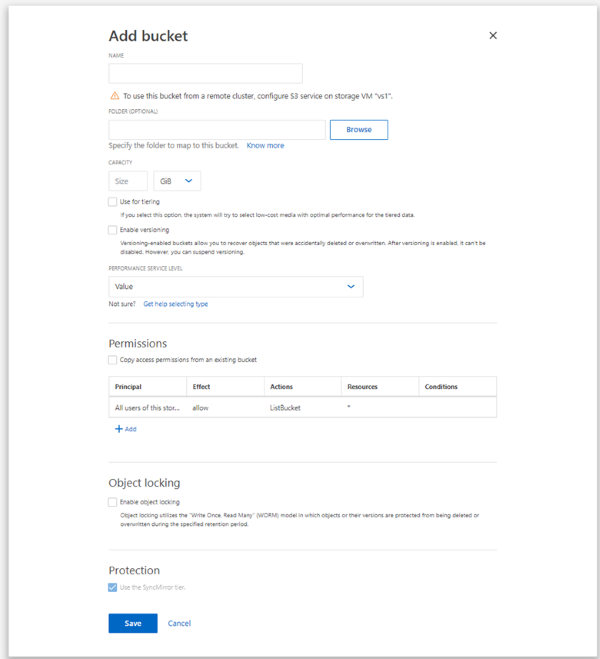The width and height of the screenshot is (600, 659).
Task: Select the ListBucket permission row
Action: pyautogui.click(x=302, y=408)
